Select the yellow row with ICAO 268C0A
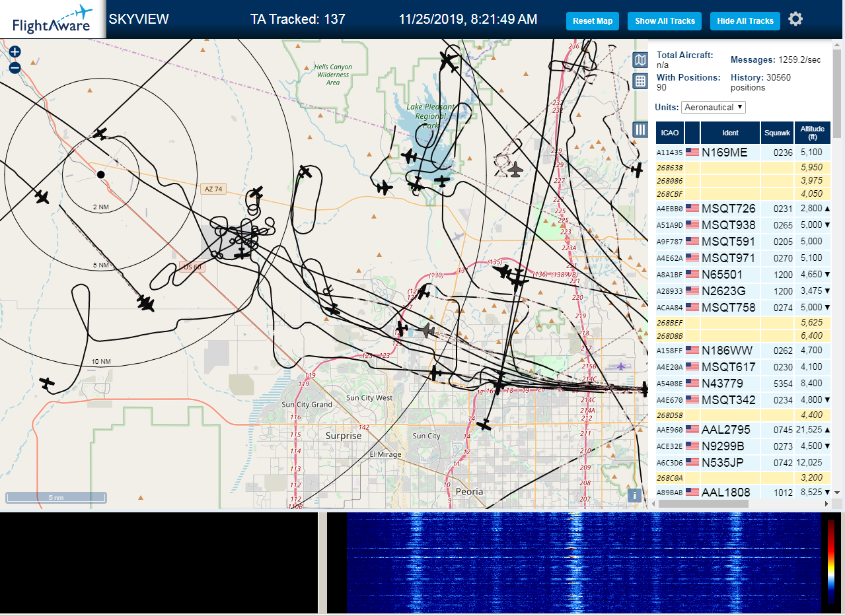845x616 pixels. click(x=743, y=477)
